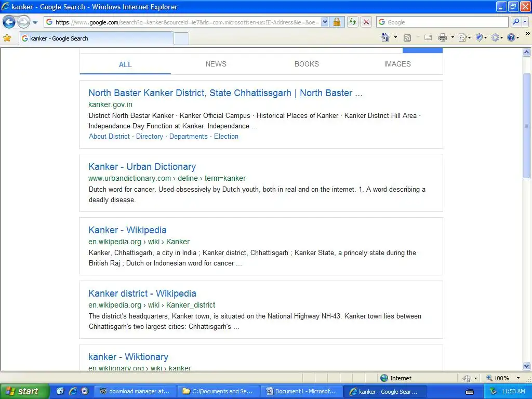Viewport: 532px width, 399px height.
Task: Open the recent pages dropdown next to Forward
Action: (x=35, y=22)
